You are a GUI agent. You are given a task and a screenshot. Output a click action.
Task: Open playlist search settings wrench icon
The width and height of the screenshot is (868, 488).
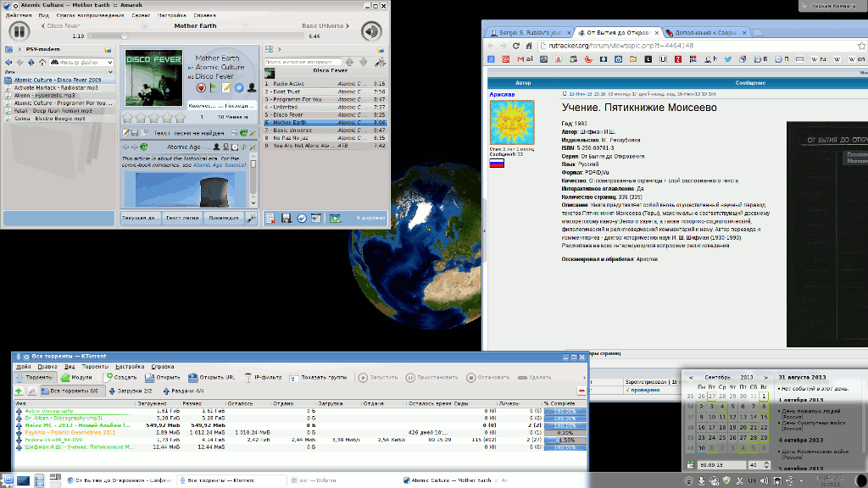[x=380, y=62]
